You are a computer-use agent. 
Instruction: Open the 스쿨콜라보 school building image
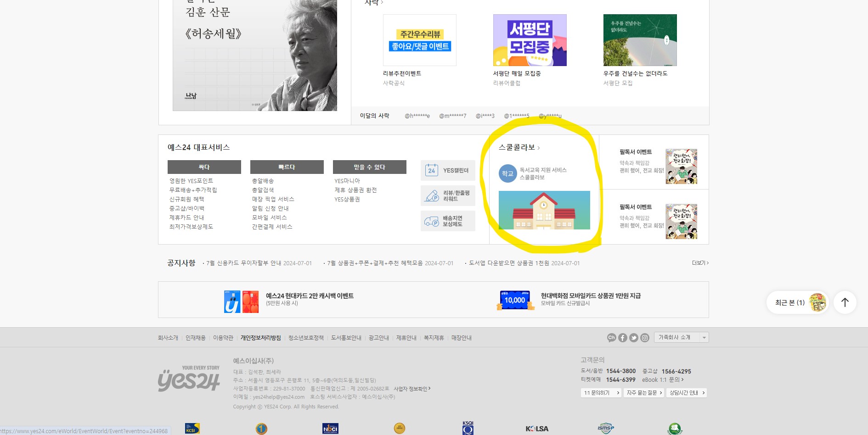544,210
